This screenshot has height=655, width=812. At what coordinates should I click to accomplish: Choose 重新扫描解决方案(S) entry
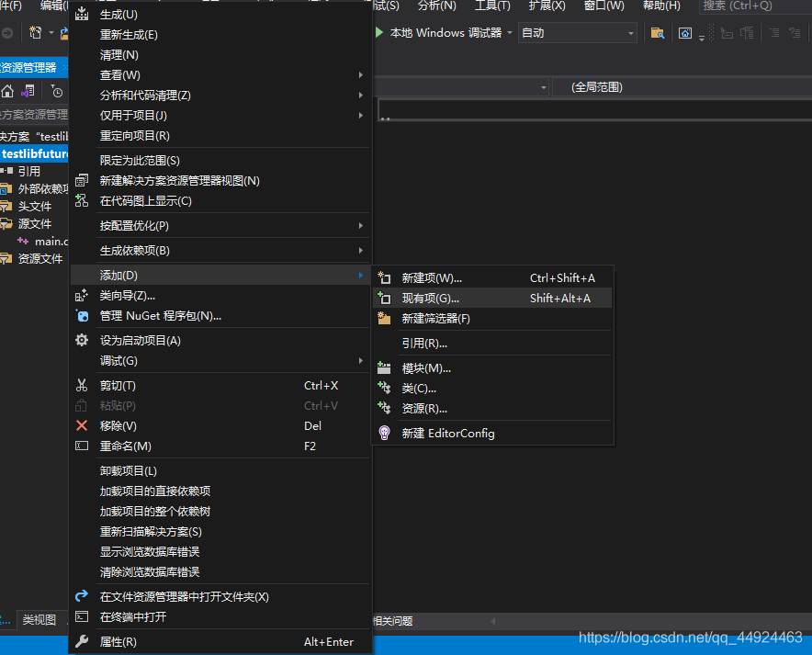pos(220,531)
